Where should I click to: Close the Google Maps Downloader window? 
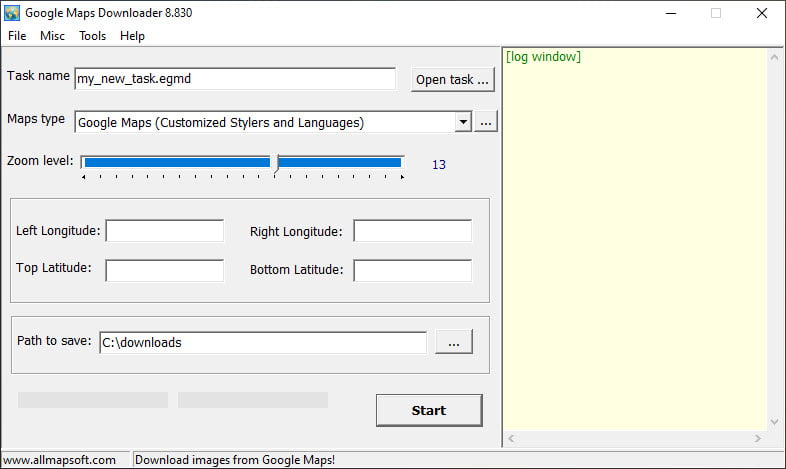point(761,13)
